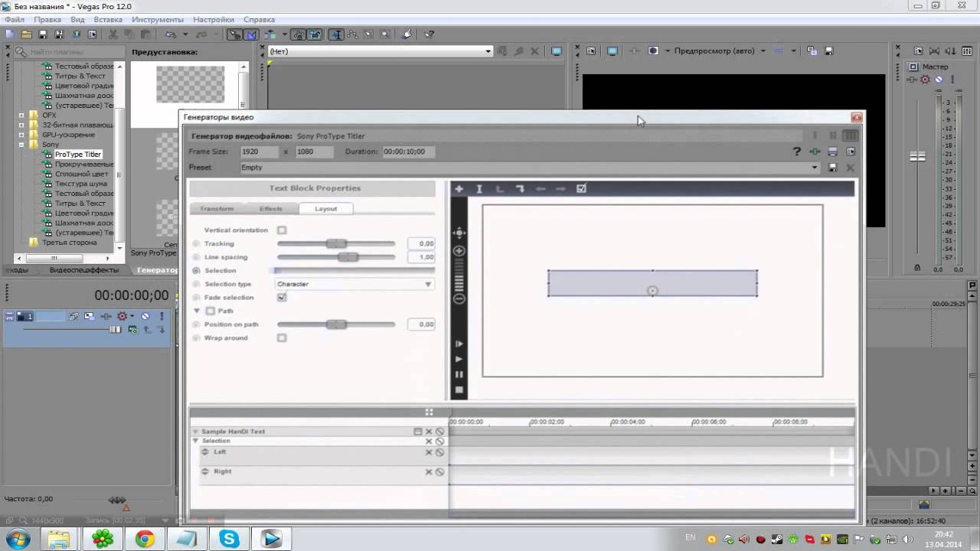This screenshot has width=980, height=551.
Task: Toggle keyframe circle next to Tracking
Action: [197, 244]
